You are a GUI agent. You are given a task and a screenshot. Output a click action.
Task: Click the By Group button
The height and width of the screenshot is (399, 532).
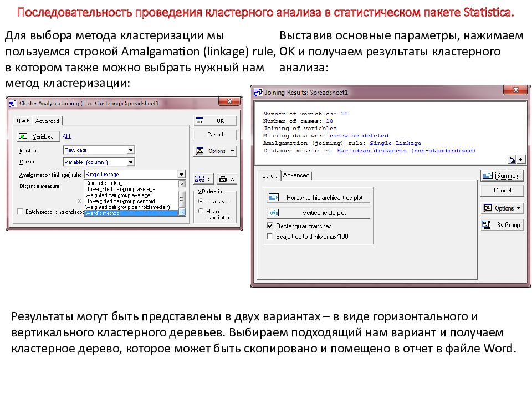[502, 225]
